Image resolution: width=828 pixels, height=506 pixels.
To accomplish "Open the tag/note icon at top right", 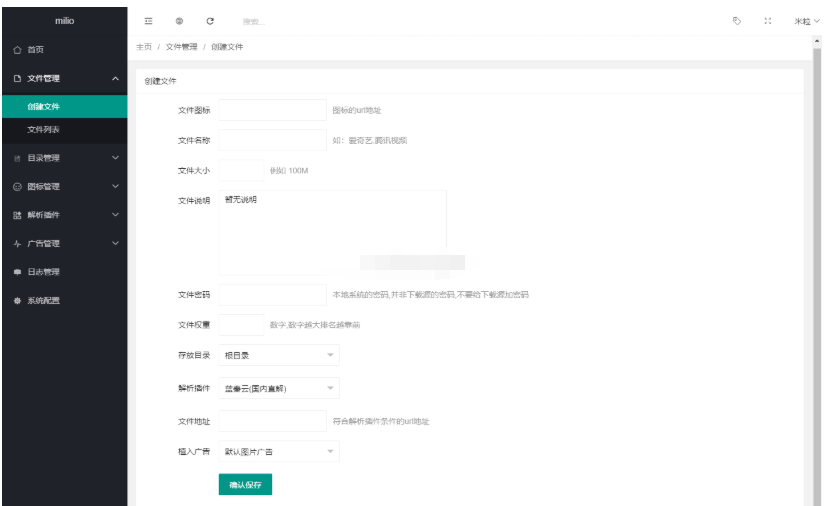I will click(737, 21).
